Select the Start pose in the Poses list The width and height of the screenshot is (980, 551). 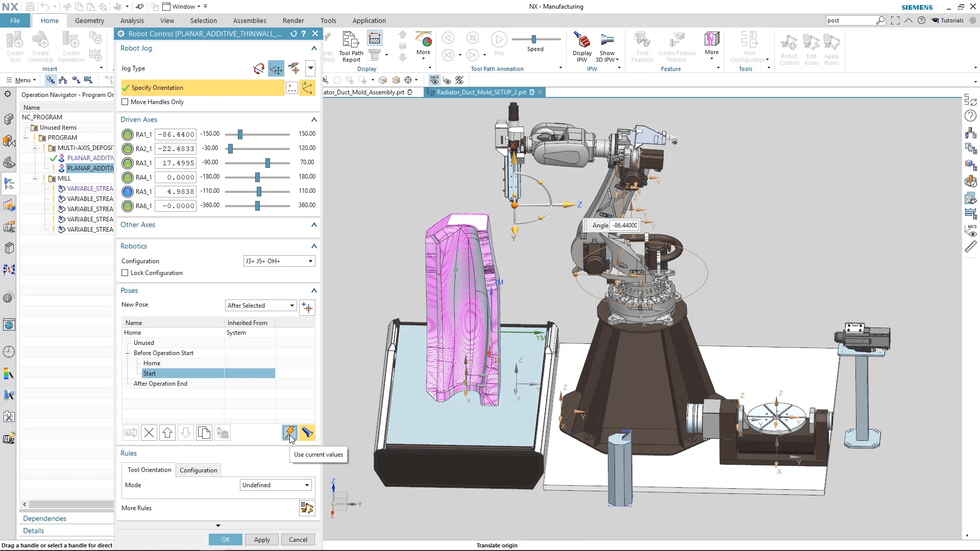[x=150, y=373]
